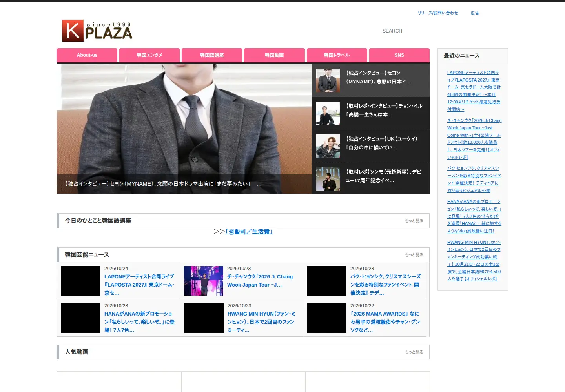Open the 韓国動画 menu tab
This screenshot has height=392, width=565.
pyautogui.click(x=274, y=55)
